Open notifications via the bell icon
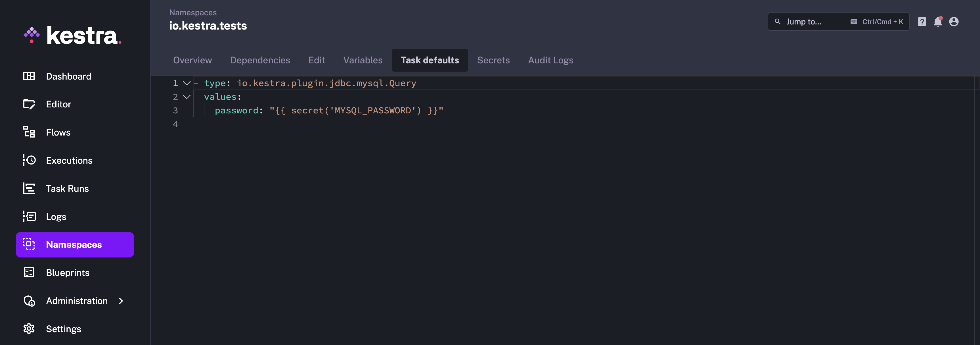The image size is (980, 345). coord(938,22)
